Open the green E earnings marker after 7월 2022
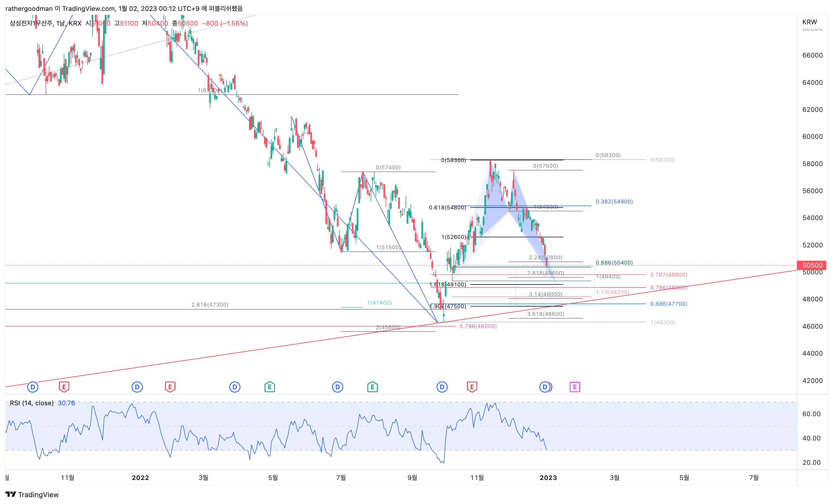The width and height of the screenshot is (834, 504). click(372, 387)
